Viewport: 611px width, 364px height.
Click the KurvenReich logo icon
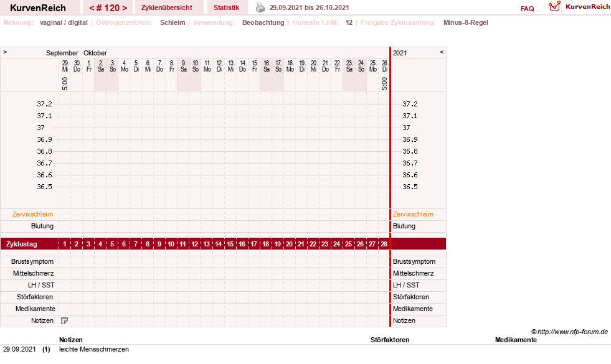click(554, 6)
